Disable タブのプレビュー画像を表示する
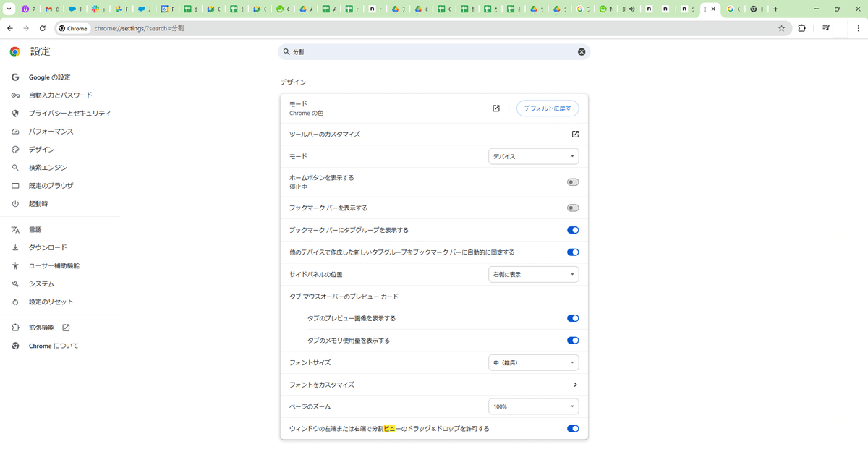The image size is (868, 465). click(x=573, y=318)
